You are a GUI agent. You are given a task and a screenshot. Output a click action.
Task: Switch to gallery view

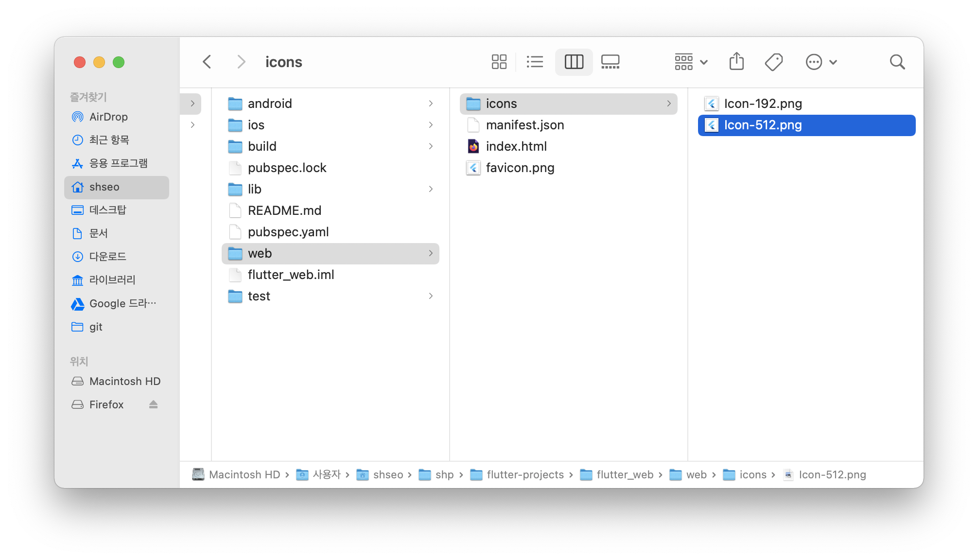[610, 62]
